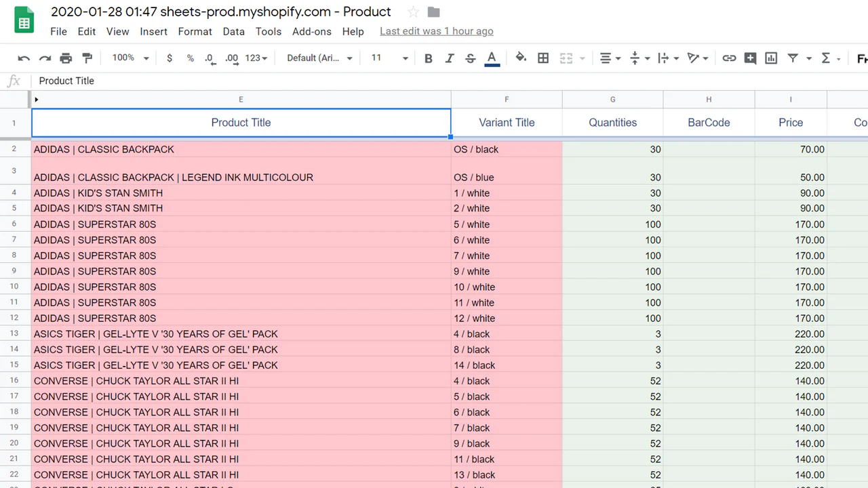Click the document title to rename

tap(221, 12)
